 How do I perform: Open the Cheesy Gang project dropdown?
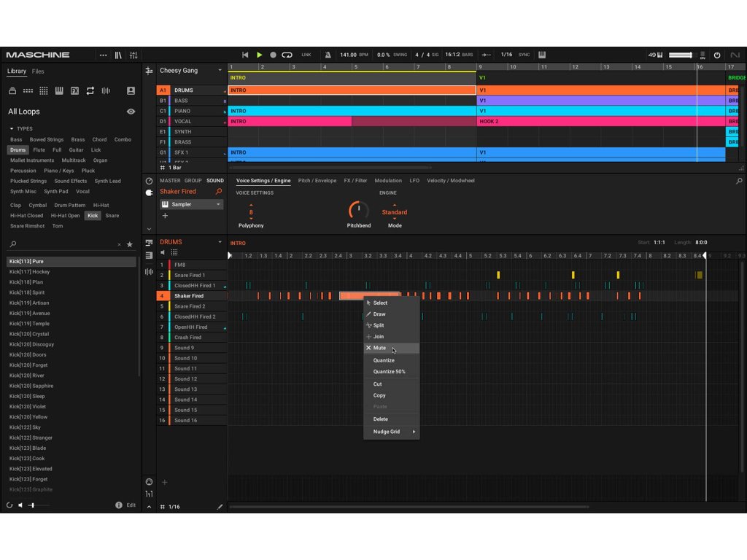point(220,71)
